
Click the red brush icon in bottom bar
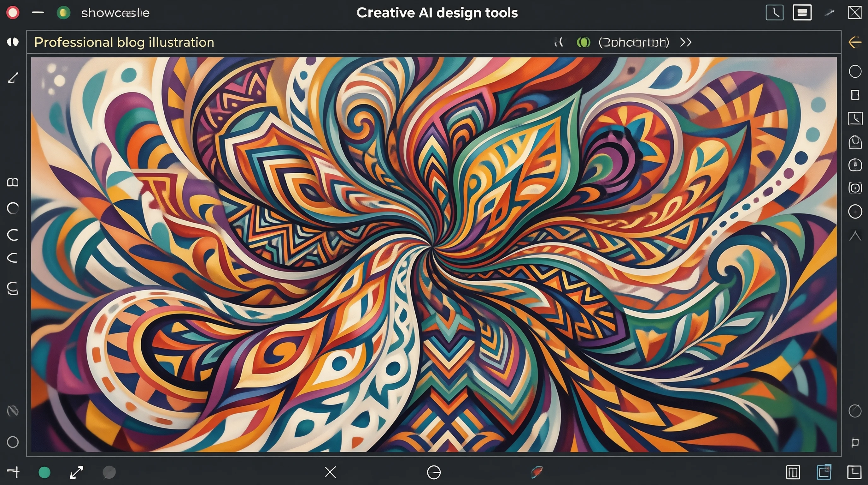pos(537,472)
